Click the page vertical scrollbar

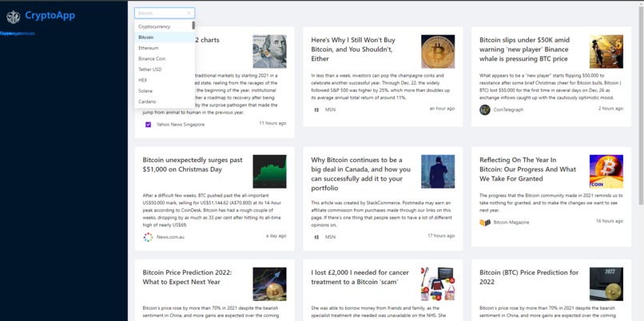click(x=641, y=105)
